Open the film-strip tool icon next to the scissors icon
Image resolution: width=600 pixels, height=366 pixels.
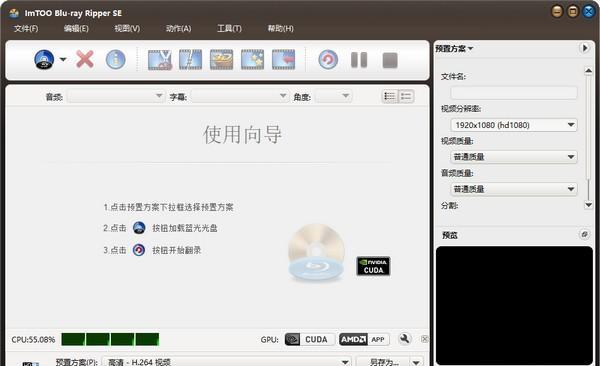coord(191,60)
